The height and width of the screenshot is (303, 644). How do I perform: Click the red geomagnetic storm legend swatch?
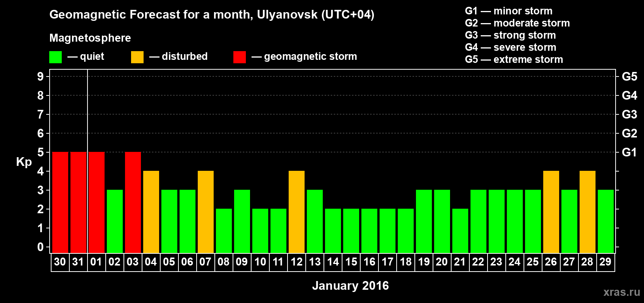click(x=239, y=57)
